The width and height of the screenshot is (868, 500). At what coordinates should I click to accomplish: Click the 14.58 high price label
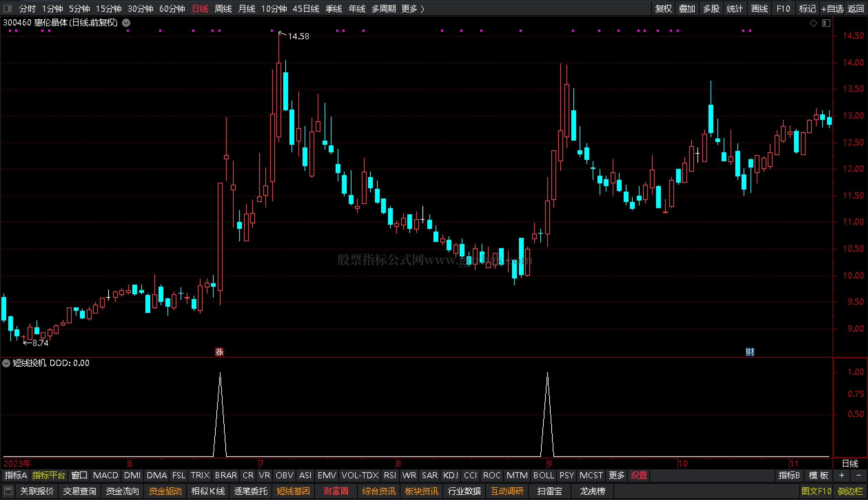pyautogui.click(x=298, y=36)
